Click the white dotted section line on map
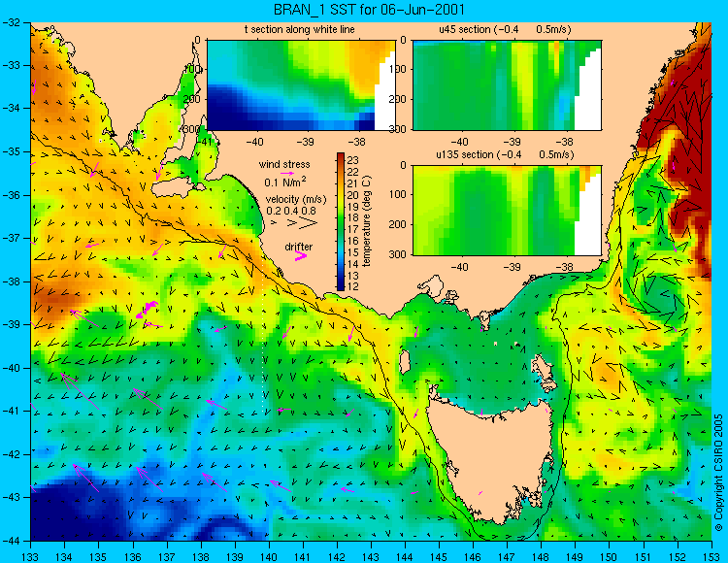The image size is (728, 563). tap(263, 341)
